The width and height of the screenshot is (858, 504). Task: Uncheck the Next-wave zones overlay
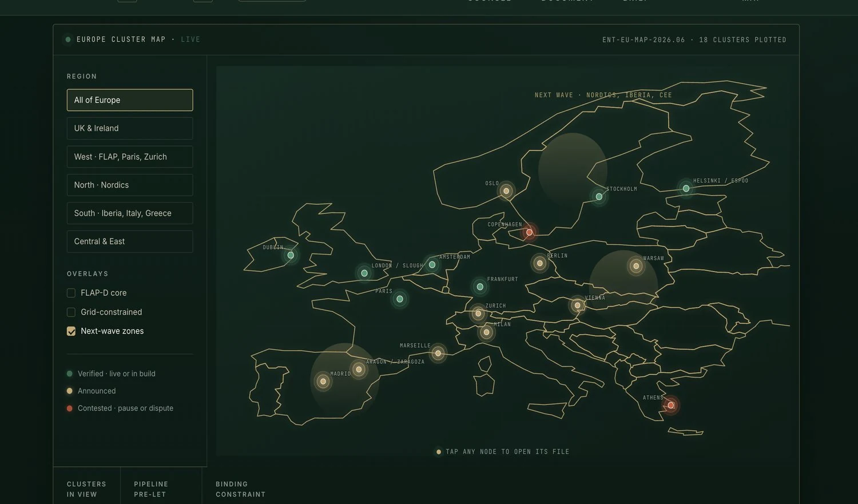(71, 331)
